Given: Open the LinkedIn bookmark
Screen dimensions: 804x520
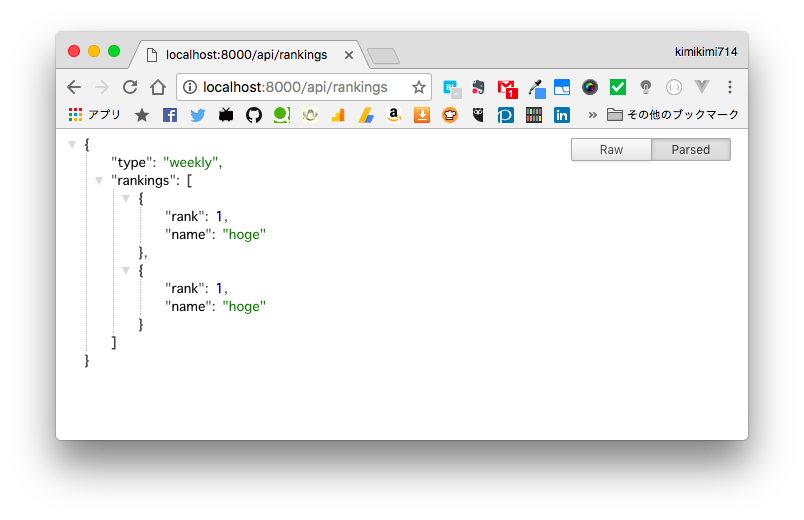Looking at the screenshot, I should [x=561, y=115].
